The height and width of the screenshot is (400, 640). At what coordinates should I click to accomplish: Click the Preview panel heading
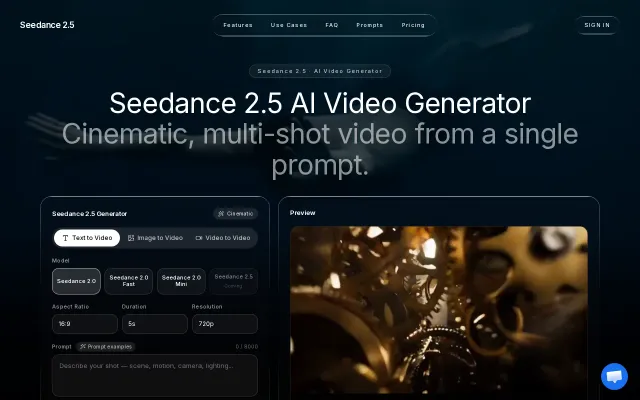302,213
